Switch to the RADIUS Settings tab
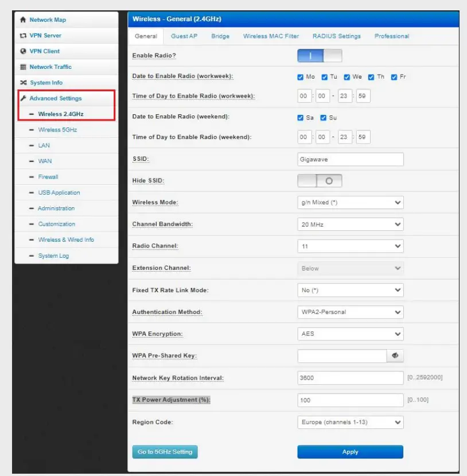Screen dimensions: 467x476 pos(336,36)
